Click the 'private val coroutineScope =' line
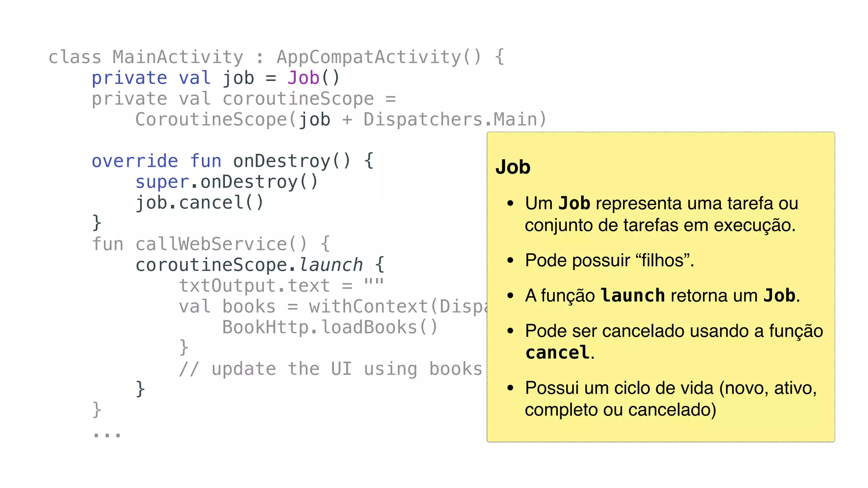The image size is (868, 488). [244, 99]
